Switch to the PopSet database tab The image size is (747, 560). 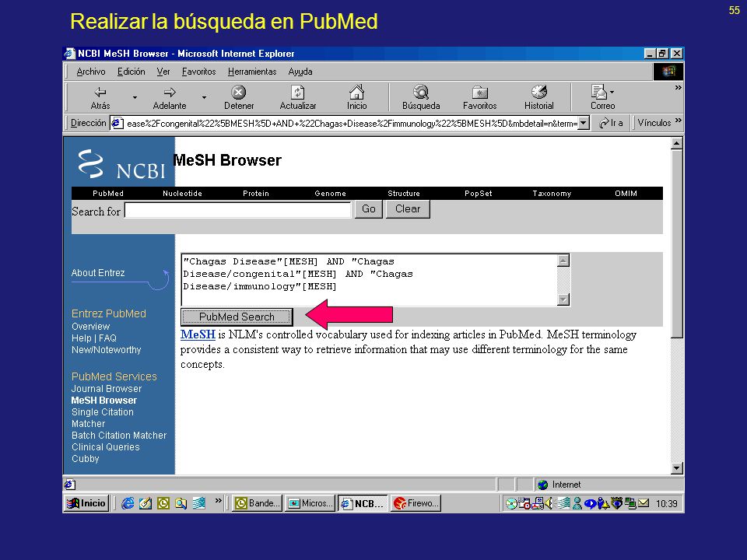(479, 194)
